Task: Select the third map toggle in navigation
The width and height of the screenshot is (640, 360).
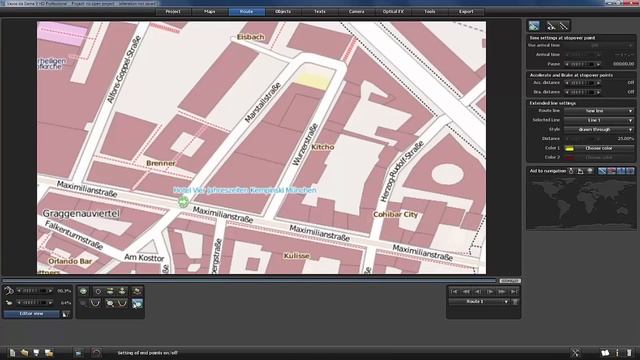Action: point(621,171)
